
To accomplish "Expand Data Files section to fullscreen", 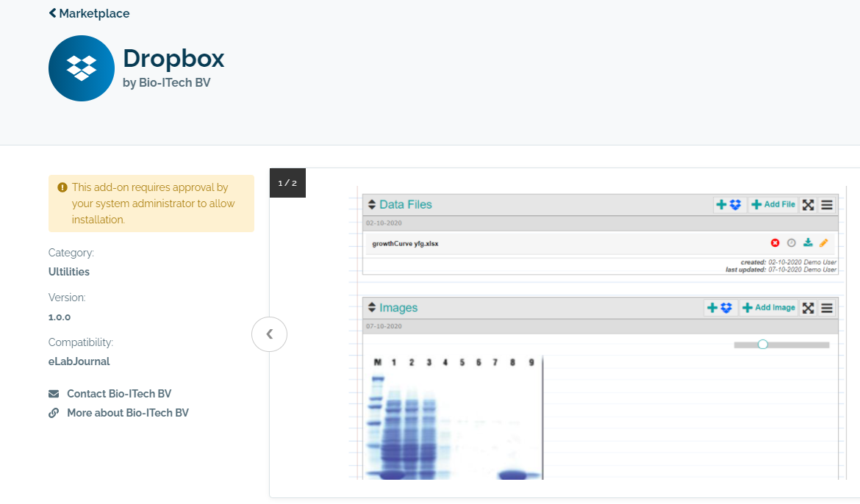I will (808, 205).
